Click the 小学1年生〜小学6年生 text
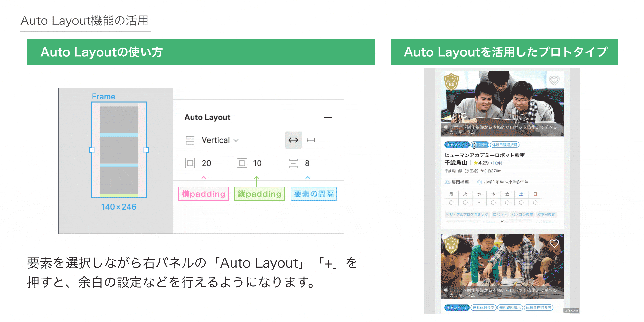Viewport: 644px width, 322px height. pyautogui.click(x=506, y=182)
